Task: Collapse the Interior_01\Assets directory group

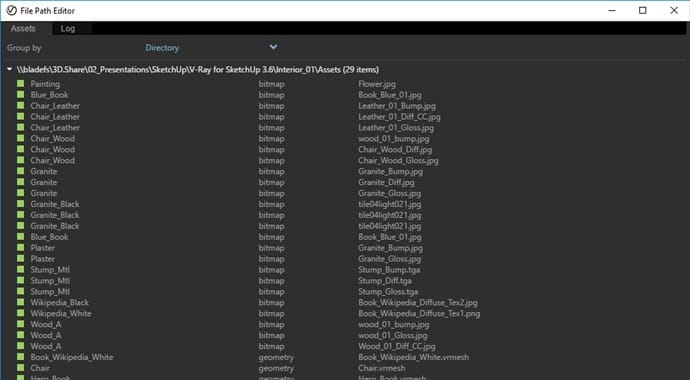Action: tap(10, 69)
